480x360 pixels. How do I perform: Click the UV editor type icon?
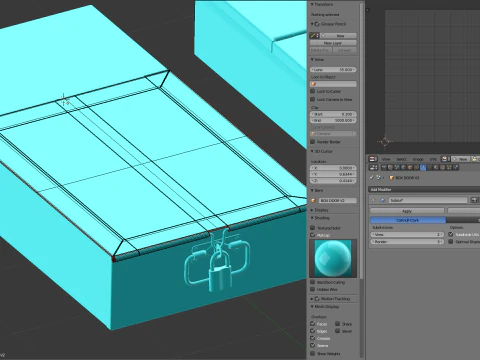pyautogui.click(x=373, y=159)
